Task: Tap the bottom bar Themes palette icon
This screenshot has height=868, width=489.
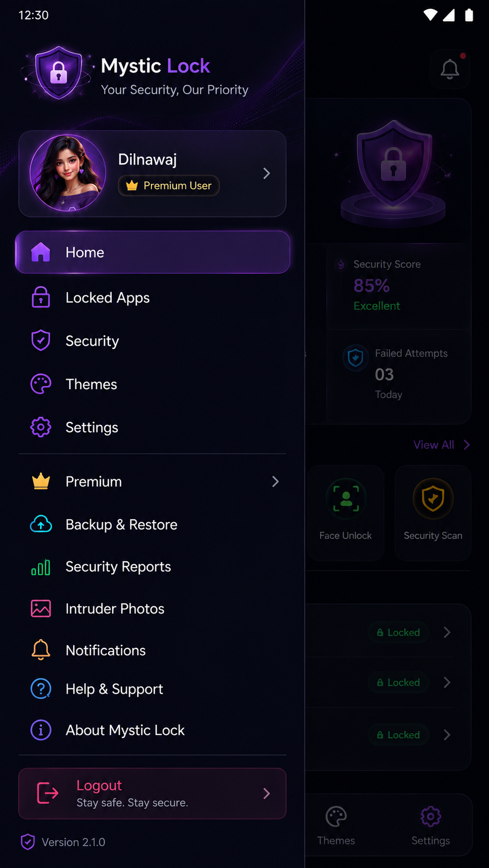Action: (336, 817)
